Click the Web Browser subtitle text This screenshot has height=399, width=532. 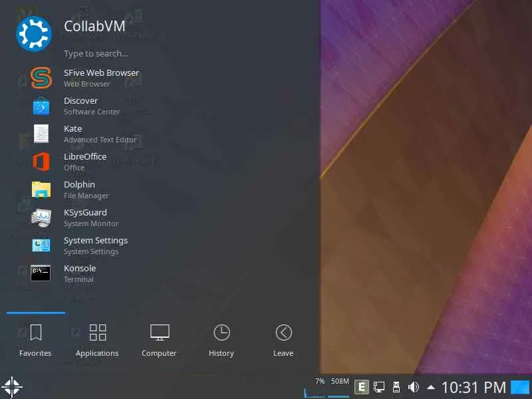pyautogui.click(x=87, y=84)
